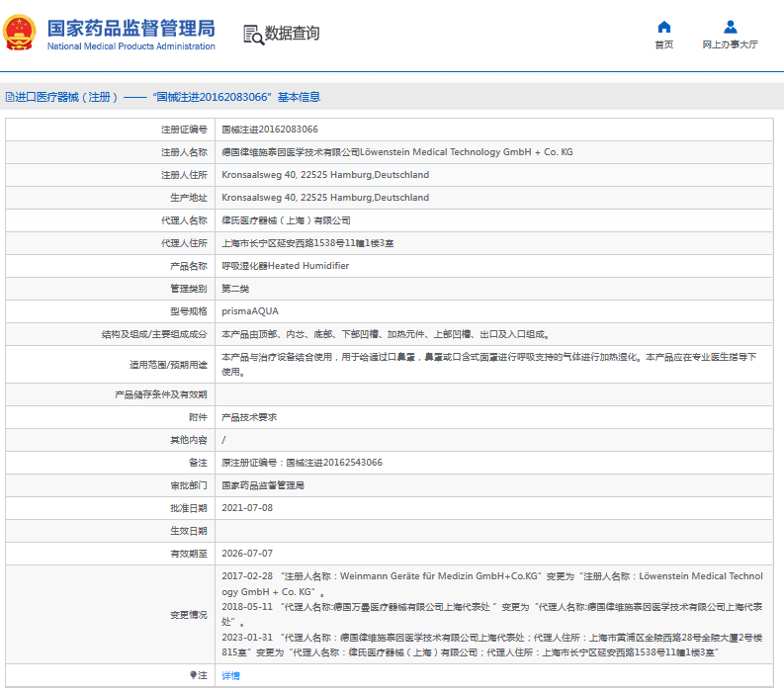
Task: Click the 变更情况 row label
Action: tap(189, 615)
